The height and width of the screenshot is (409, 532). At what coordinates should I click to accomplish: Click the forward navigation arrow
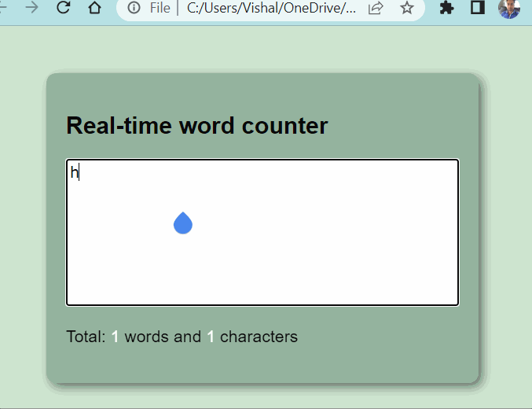[x=32, y=8]
